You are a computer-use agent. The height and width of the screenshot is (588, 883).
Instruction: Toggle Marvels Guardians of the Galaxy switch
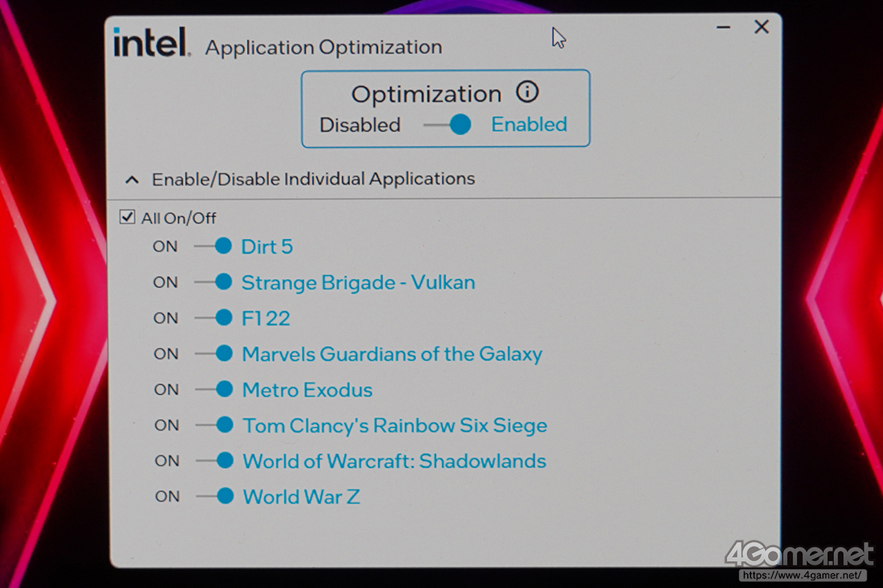pyautogui.click(x=215, y=354)
